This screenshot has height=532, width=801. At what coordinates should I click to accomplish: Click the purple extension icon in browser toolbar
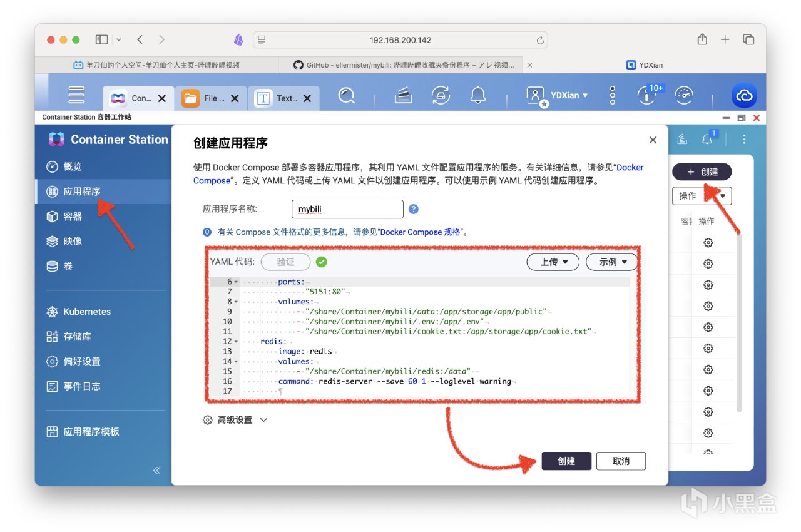click(x=238, y=40)
